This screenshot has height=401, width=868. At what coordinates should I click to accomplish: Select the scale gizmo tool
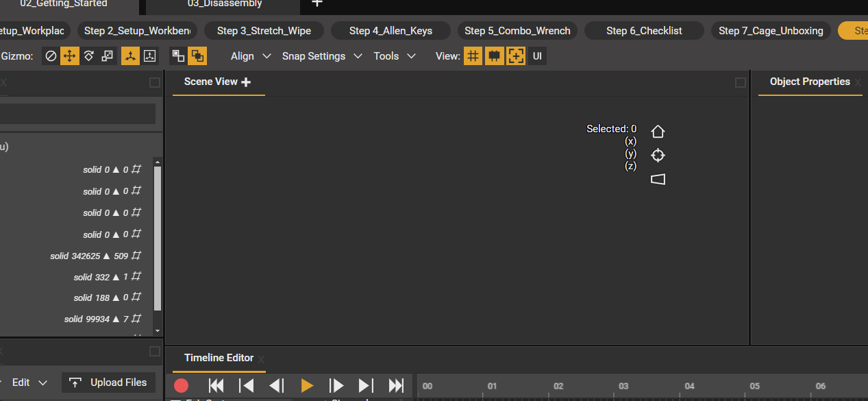[108, 56]
